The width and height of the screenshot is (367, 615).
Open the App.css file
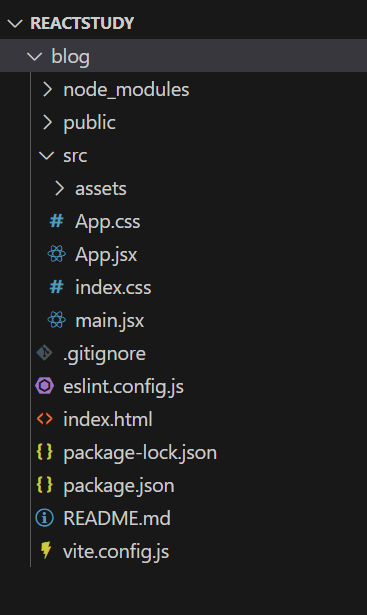(107, 222)
